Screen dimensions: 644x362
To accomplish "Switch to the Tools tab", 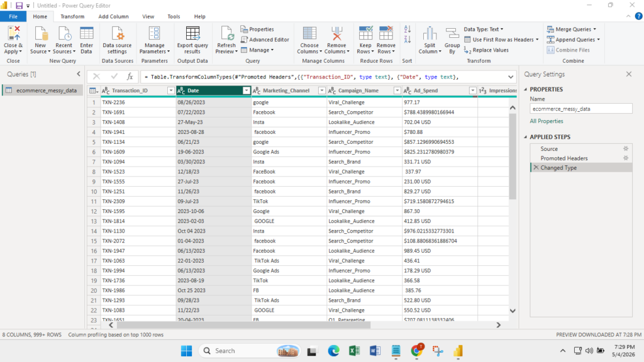I will click(174, 16).
